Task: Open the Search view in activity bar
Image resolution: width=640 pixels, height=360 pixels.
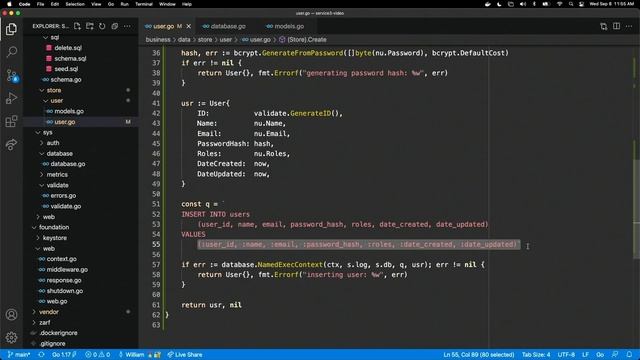Action: pos(11,52)
